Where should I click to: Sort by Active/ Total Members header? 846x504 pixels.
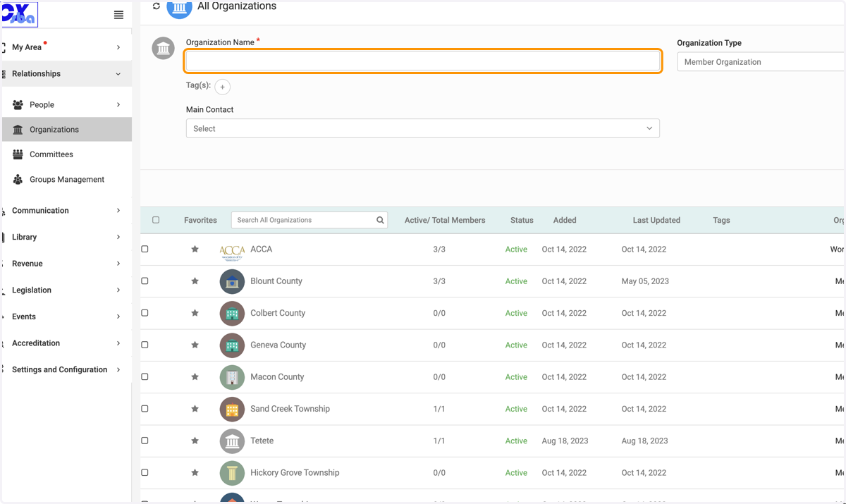pyautogui.click(x=445, y=221)
